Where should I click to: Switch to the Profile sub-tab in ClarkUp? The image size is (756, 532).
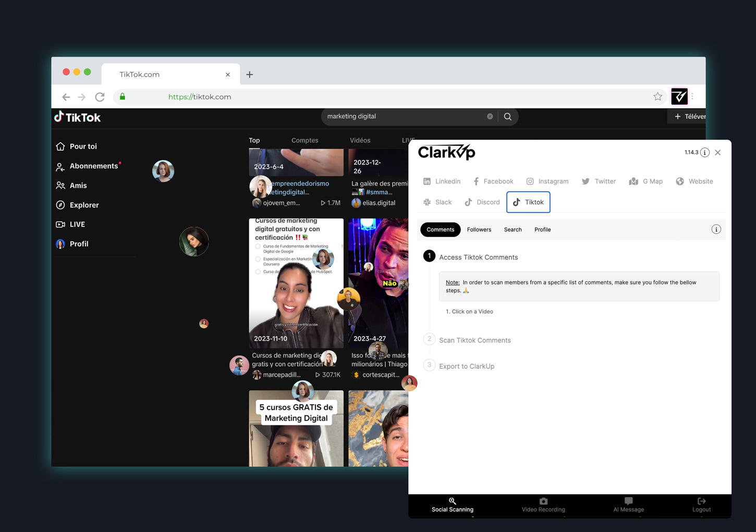[542, 229]
